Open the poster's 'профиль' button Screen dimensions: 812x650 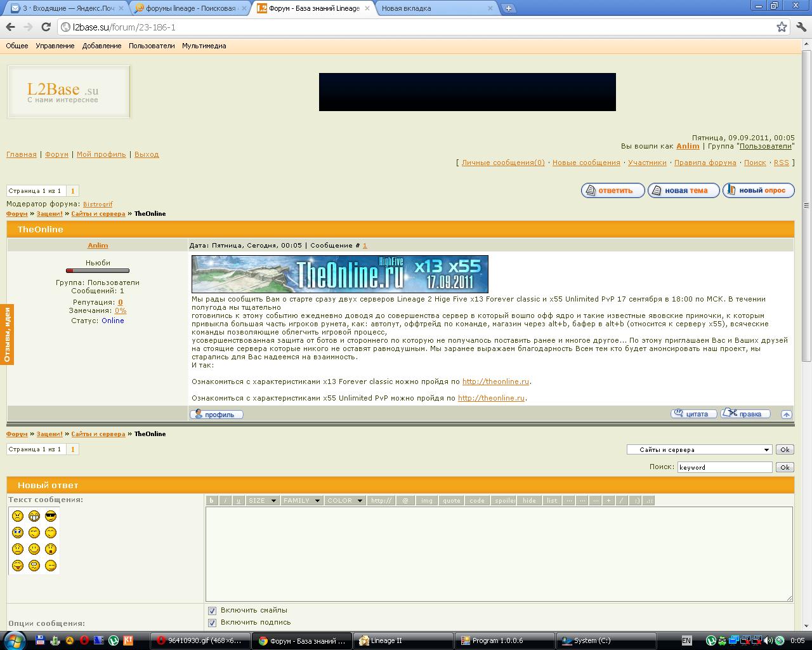point(217,415)
